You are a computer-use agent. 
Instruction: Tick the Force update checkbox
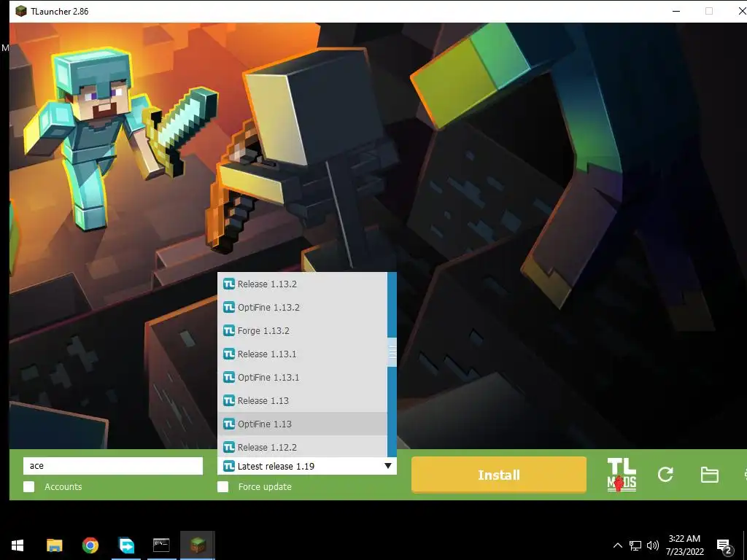pos(223,486)
